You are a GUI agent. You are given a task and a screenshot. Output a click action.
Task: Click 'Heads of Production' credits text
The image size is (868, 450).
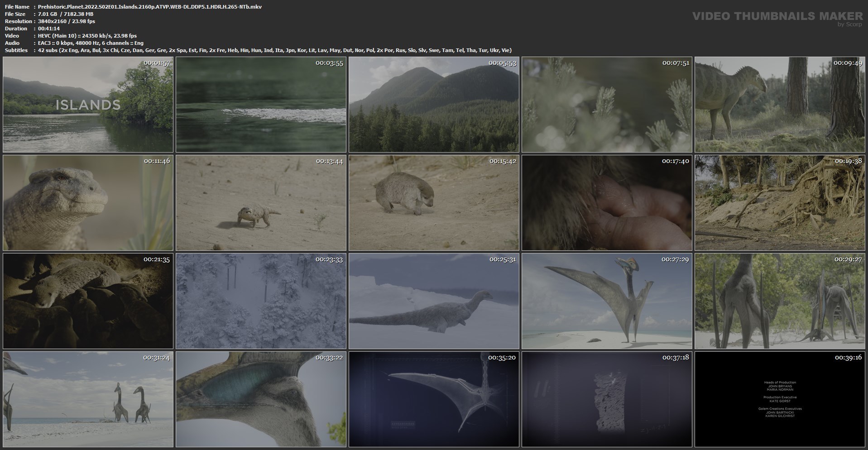(780, 383)
